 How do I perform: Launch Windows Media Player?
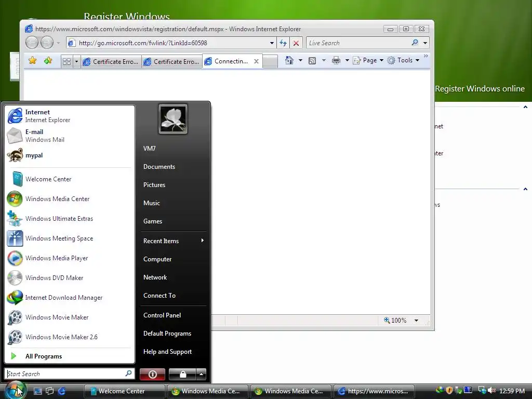point(70,258)
